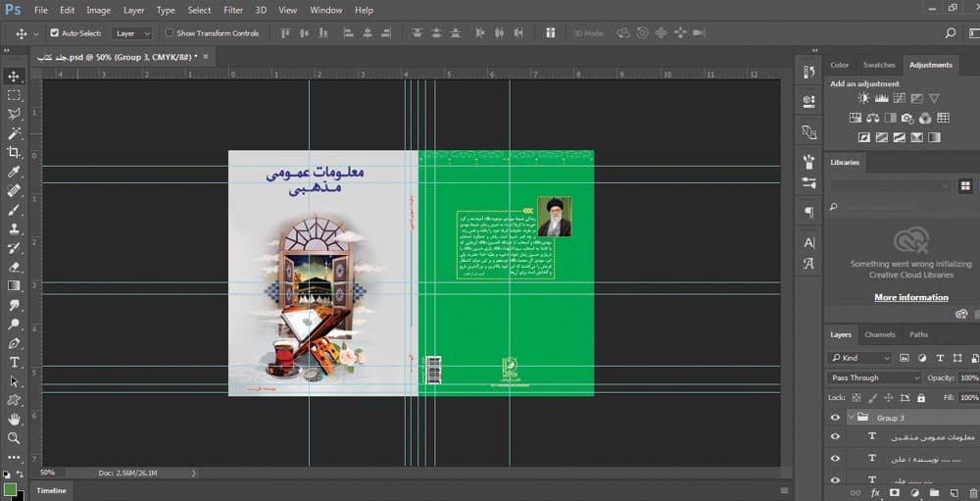Enable Show Transform Controls checkbox
This screenshot has height=501, width=980.
[x=170, y=33]
